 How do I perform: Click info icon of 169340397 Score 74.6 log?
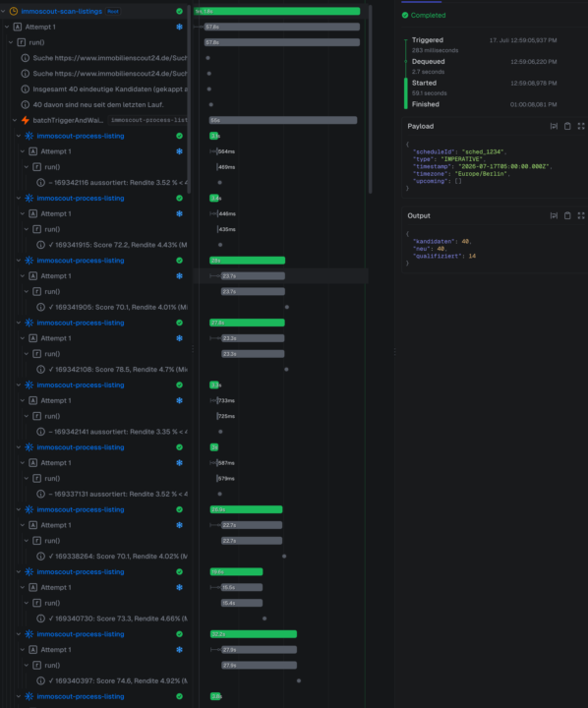click(40, 680)
